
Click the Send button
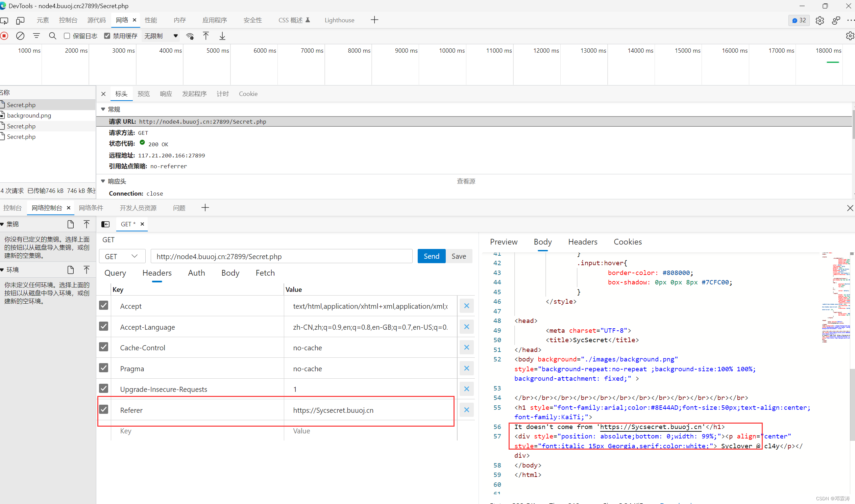tap(431, 256)
